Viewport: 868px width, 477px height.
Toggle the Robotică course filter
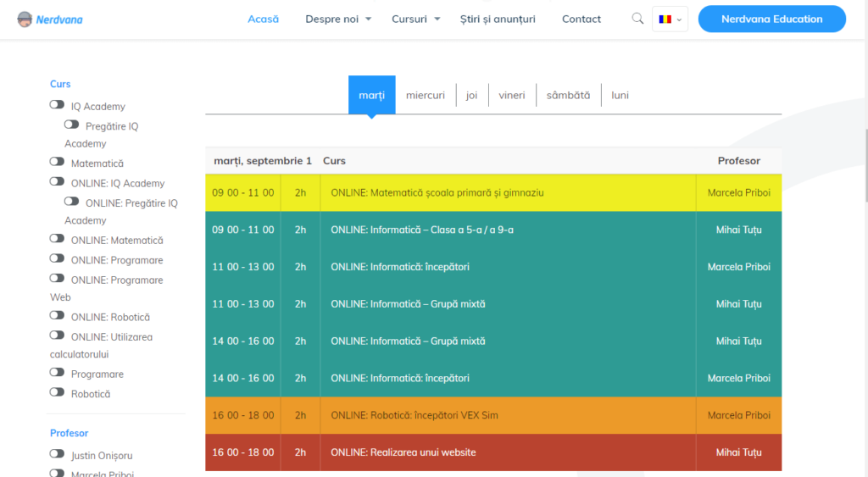coord(57,392)
